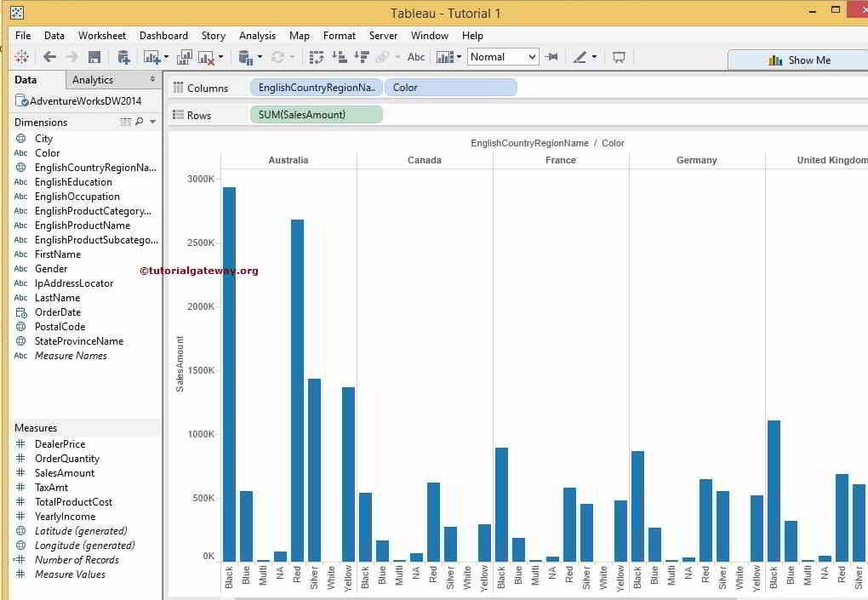Click Australia's Black sales bar
The image size is (868, 600).
(x=229, y=374)
